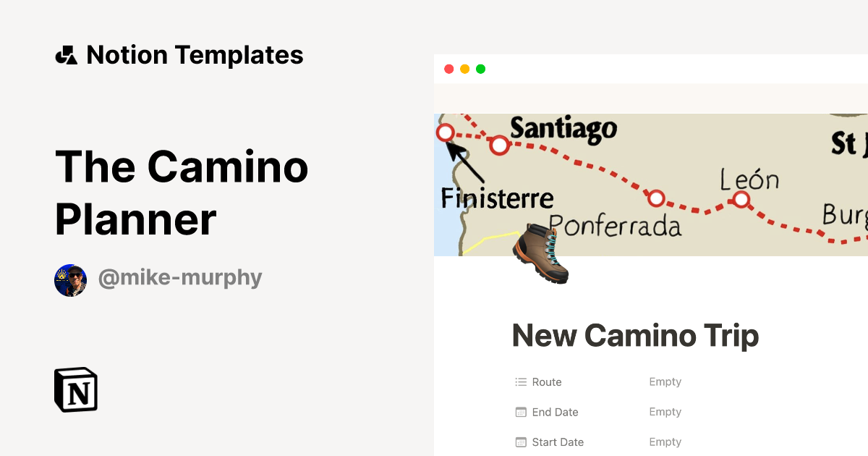Screen dimensions: 868x456
Task: Click the route marker near Santiago
Action: point(499,145)
